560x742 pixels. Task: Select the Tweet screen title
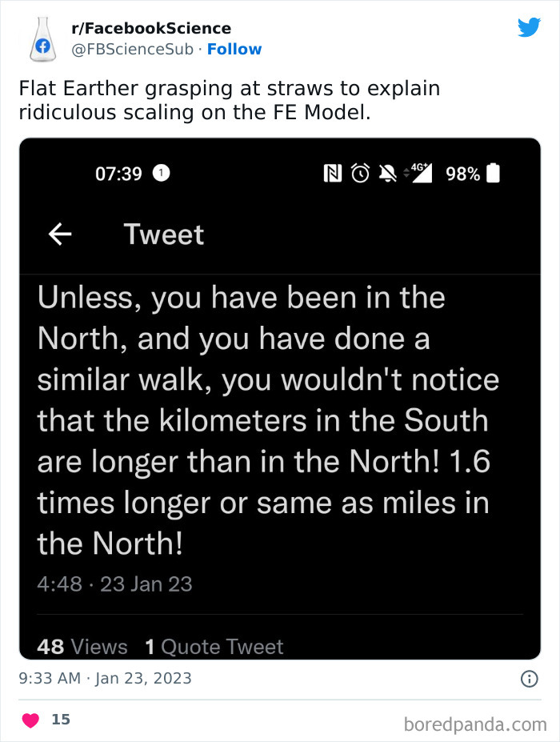pyautogui.click(x=163, y=234)
